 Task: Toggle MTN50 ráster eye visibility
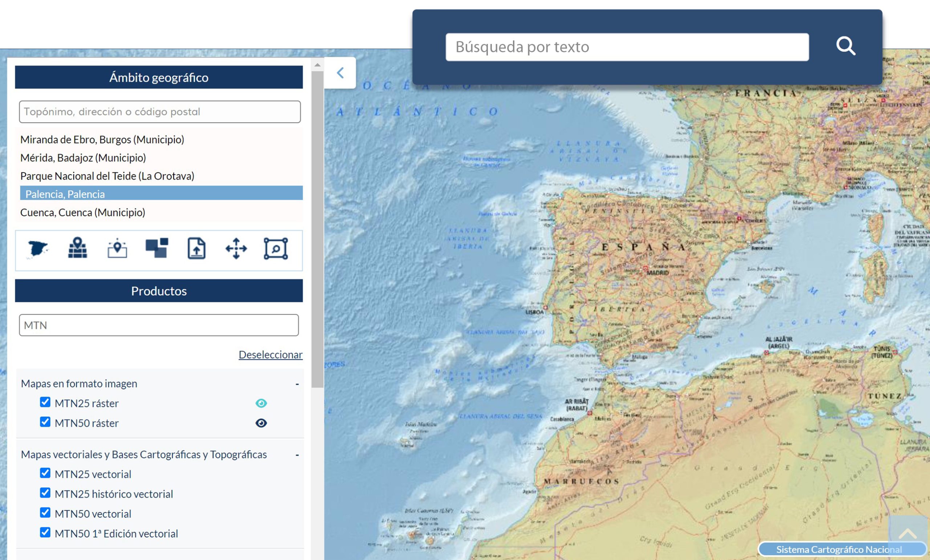261,423
